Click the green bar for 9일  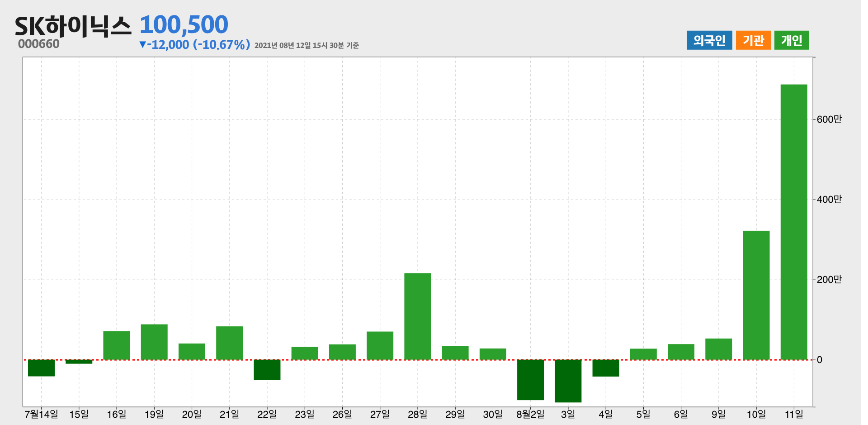click(x=718, y=349)
